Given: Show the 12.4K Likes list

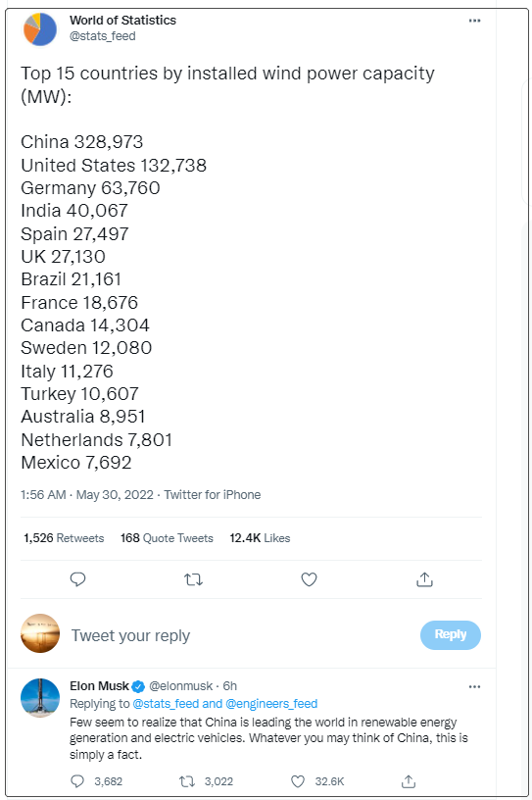Looking at the screenshot, I should (260, 538).
